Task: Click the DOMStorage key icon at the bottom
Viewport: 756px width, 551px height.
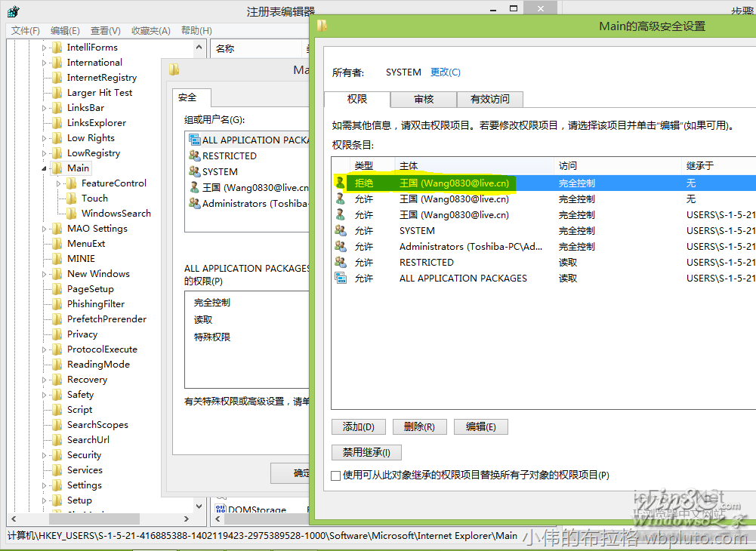Action: point(222,508)
